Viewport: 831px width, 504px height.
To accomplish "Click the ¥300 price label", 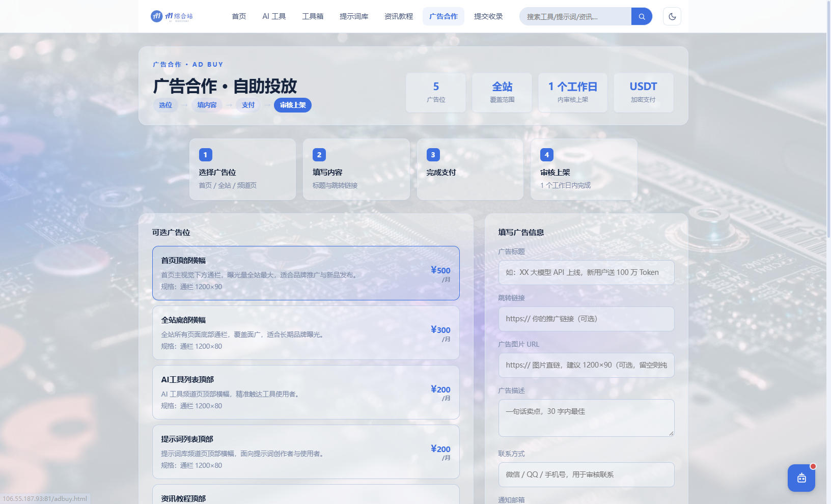I will pos(440,330).
